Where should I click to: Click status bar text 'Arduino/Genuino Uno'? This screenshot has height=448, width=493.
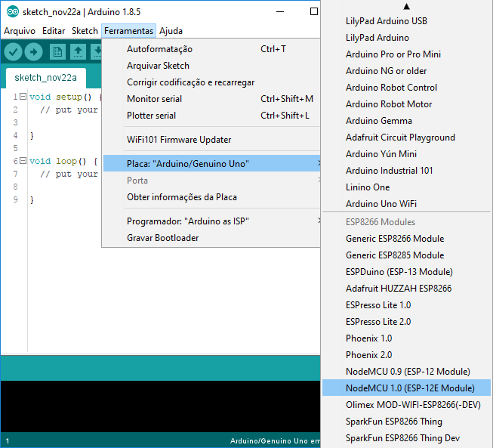point(269,440)
